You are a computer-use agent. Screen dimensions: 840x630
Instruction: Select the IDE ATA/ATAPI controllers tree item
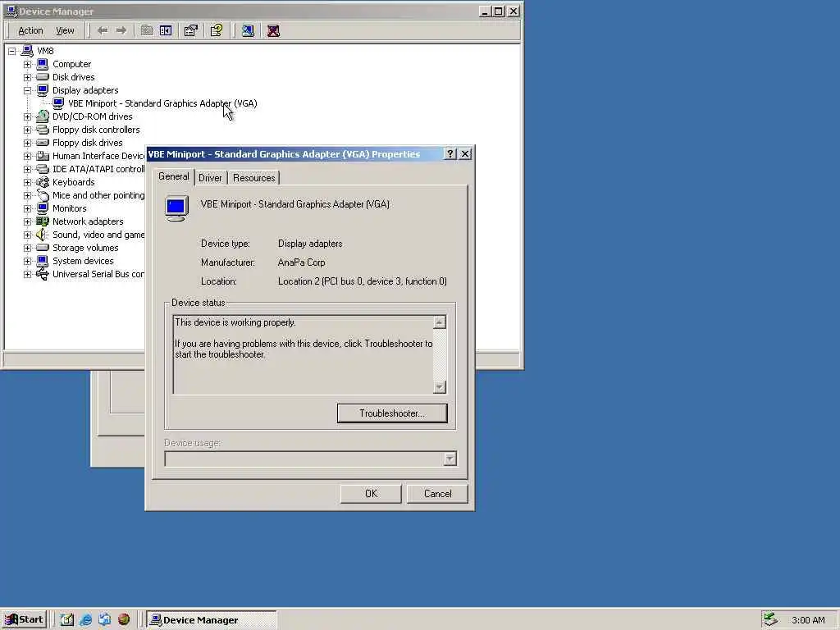pyautogui.click(x=98, y=169)
